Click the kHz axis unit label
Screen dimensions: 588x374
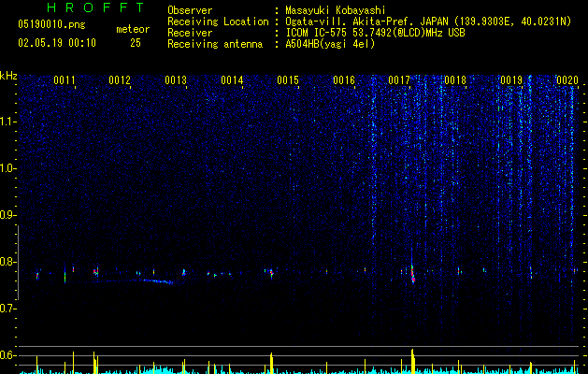pyautogui.click(x=8, y=76)
